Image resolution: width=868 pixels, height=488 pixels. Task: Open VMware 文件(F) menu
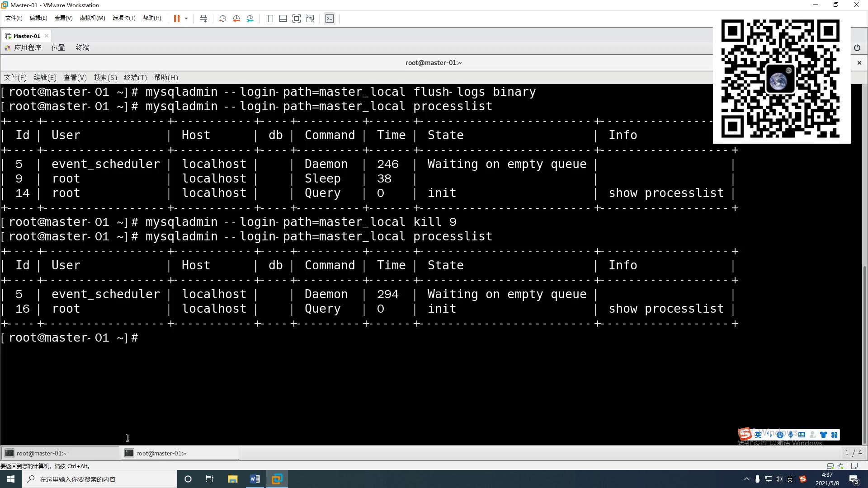[14, 18]
